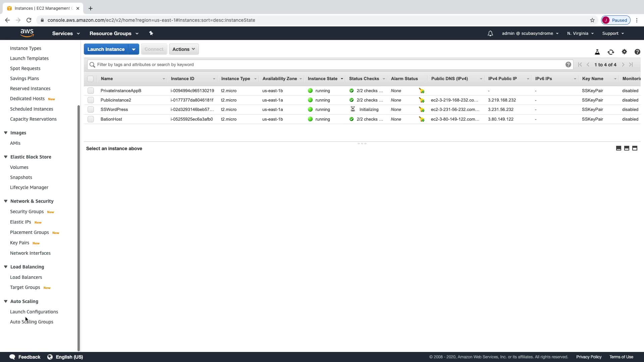Screen dimensions: 644x362
Task: Expand the Launch Instance arrow dropdown
Action: click(x=133, y=49)
